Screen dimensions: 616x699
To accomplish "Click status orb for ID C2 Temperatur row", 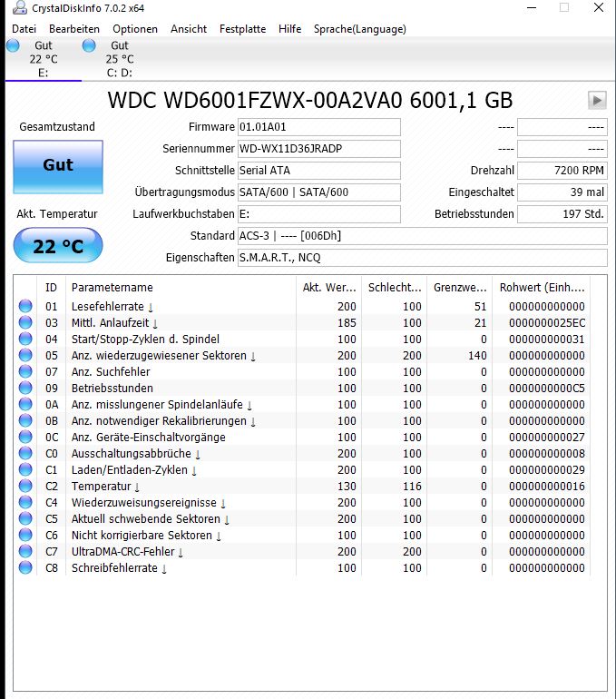I will 25,486.
